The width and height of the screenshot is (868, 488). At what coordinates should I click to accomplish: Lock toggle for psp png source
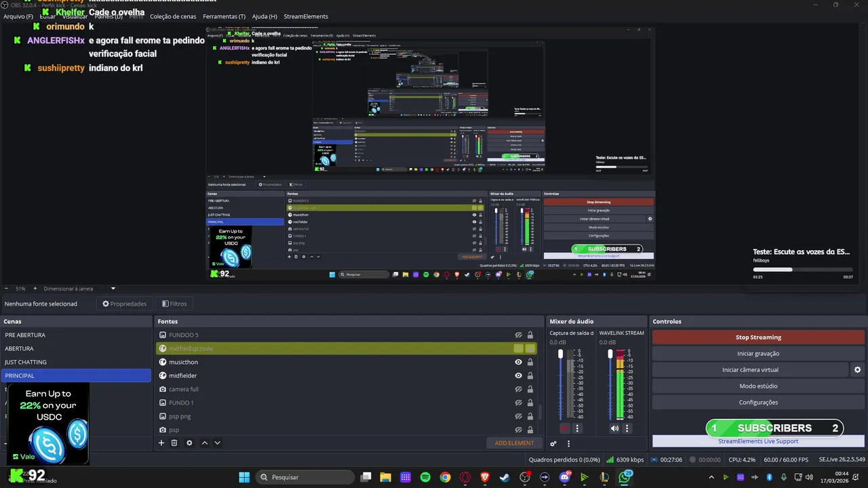coord(530,416)
